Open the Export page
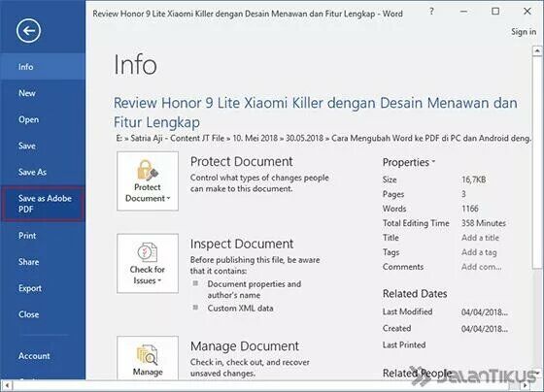The image size is (544, 392). (43, 288)
